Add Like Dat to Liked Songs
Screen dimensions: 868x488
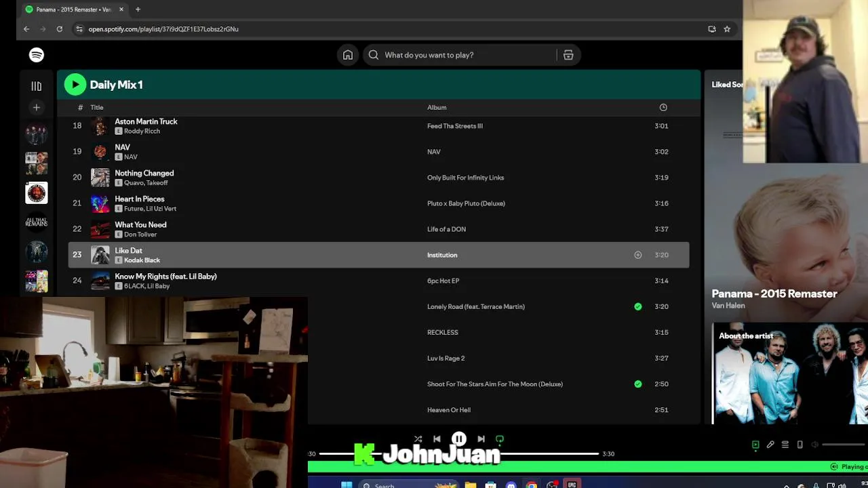tap(637, 255)
